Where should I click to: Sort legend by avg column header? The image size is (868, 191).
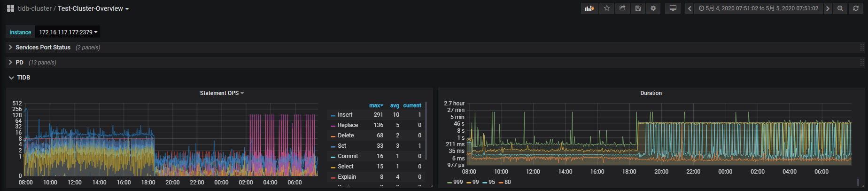395,105
